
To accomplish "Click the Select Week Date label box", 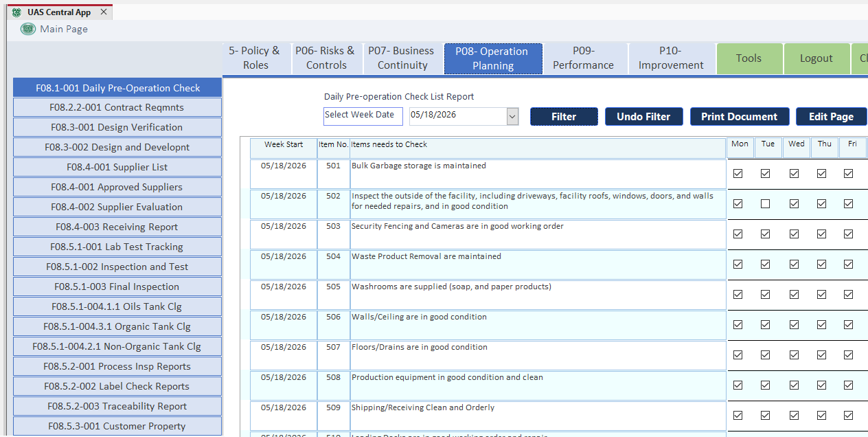I will tap(363, 116).
